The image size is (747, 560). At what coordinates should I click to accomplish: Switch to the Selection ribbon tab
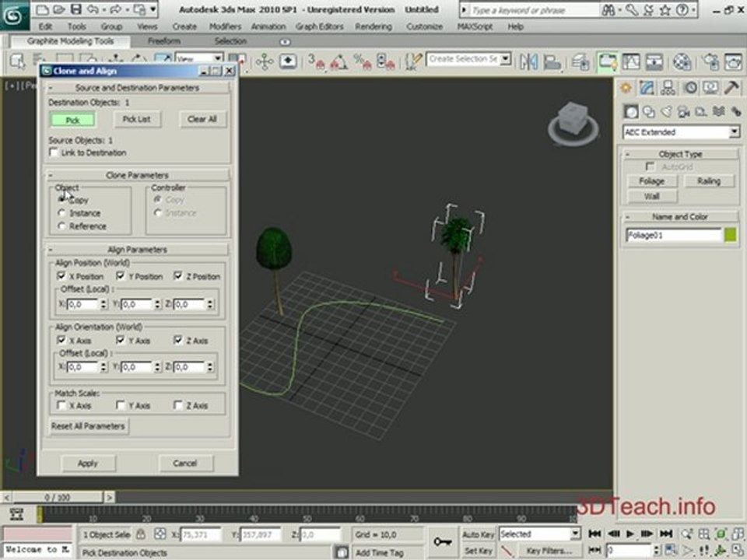pyautogui.click(x=230, y=41)
